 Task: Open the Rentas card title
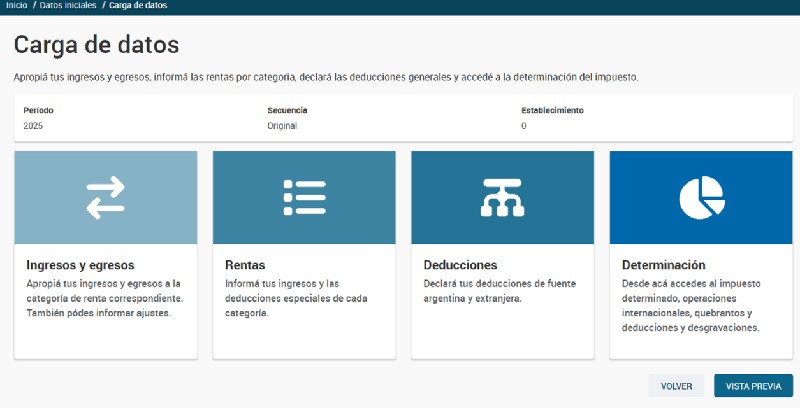(x=245, y=265)
